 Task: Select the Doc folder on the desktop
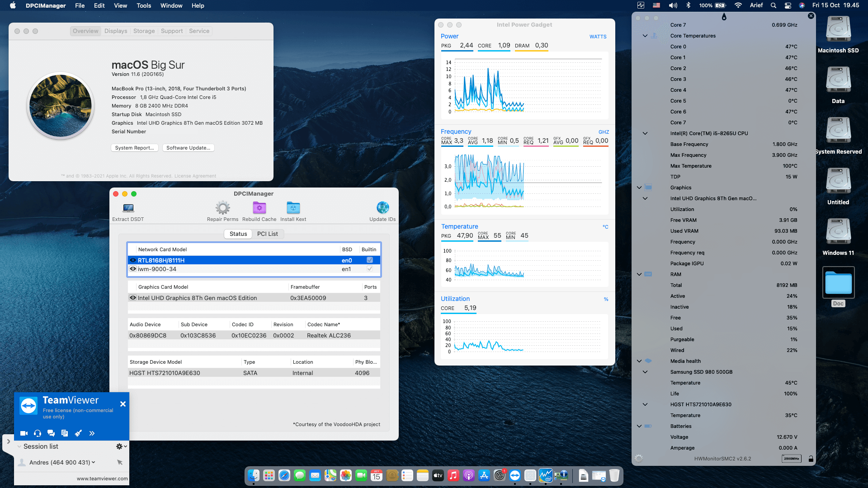point(838,287)
